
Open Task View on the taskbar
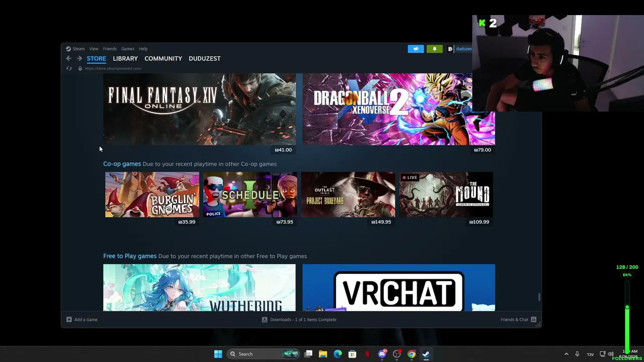tap(308, 354)
